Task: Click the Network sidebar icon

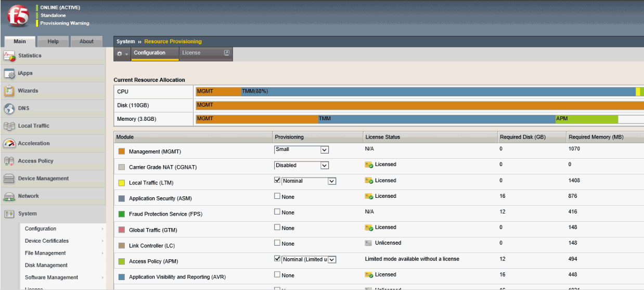Action: pyautogui.click(x=9, y=196)
